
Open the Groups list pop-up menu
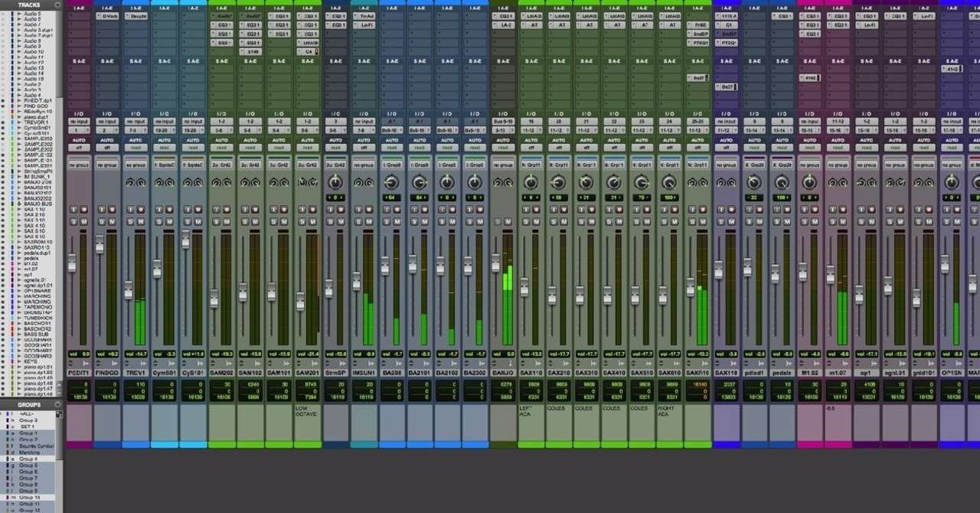coord(57,404)
